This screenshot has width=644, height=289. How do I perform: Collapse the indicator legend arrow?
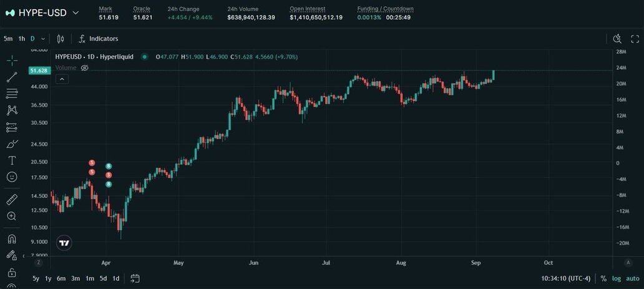[62, 79]
